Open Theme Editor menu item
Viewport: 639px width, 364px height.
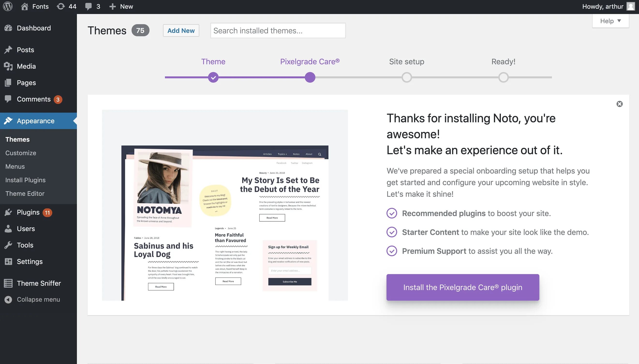(x=25, y=193)
